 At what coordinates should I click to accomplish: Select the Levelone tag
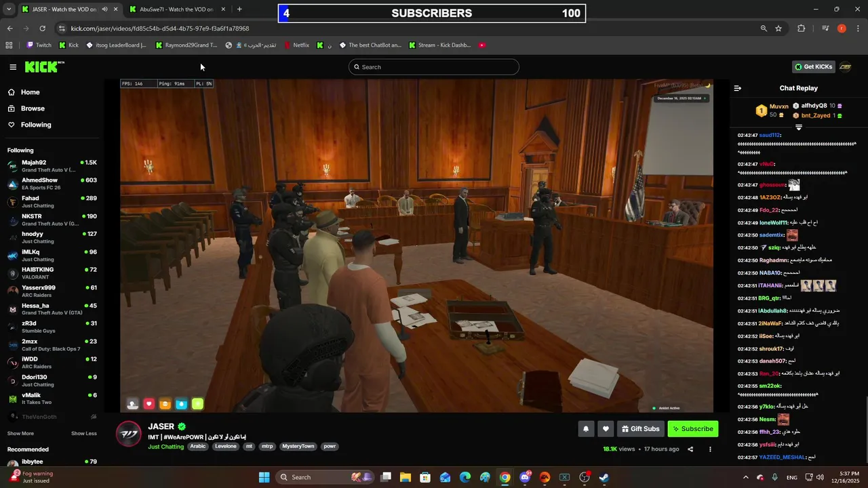coord(226,447)
